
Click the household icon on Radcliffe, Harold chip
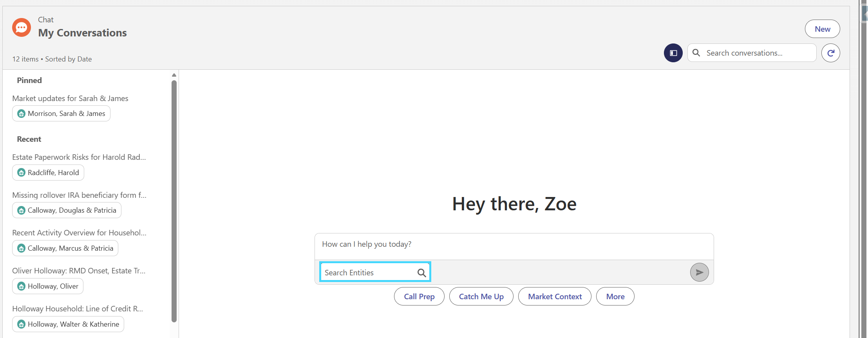pyautogui.click(x=22, y=173)
